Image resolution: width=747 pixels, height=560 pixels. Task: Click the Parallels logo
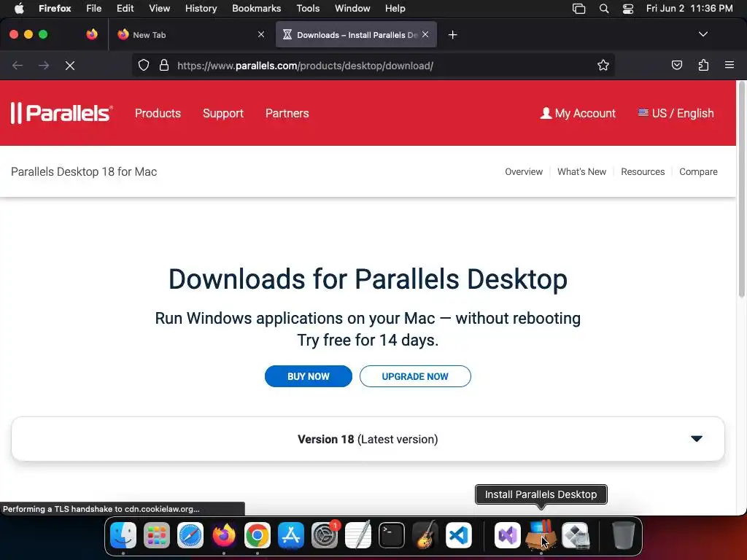tap(61, 113)
